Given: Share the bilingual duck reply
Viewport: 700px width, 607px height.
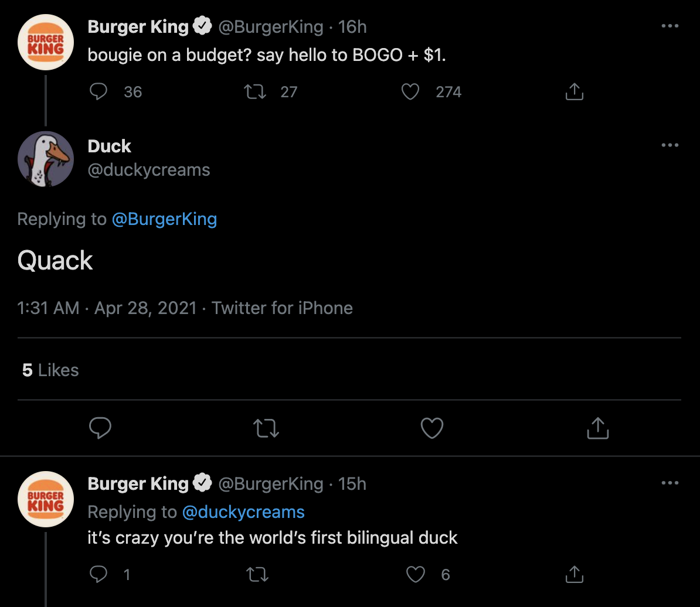Looking at the screenshot, I should [x=574, y=574].
